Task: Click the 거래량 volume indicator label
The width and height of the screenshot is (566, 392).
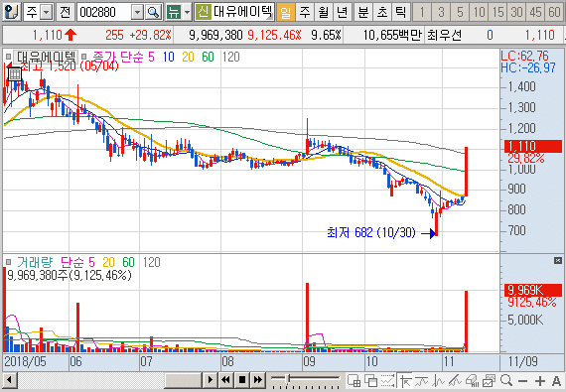Action: point(35,262)
